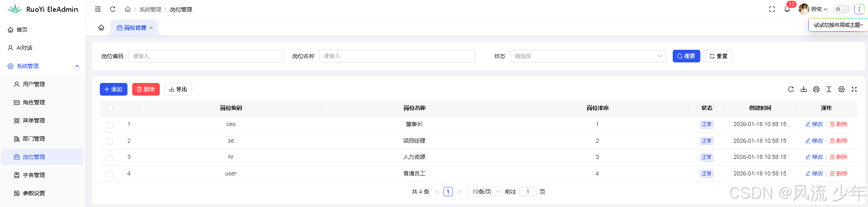Open the 10条/页 page size dropdown

(485, 192)
